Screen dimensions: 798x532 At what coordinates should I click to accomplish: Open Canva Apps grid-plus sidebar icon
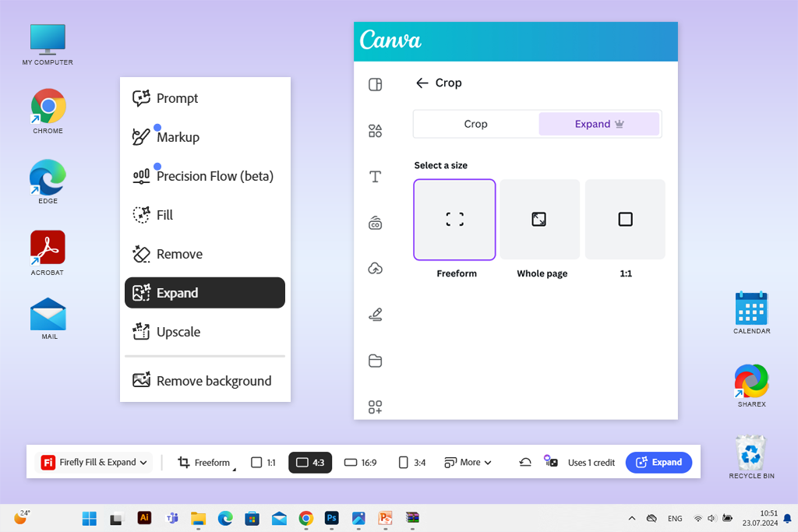point(375,407)
